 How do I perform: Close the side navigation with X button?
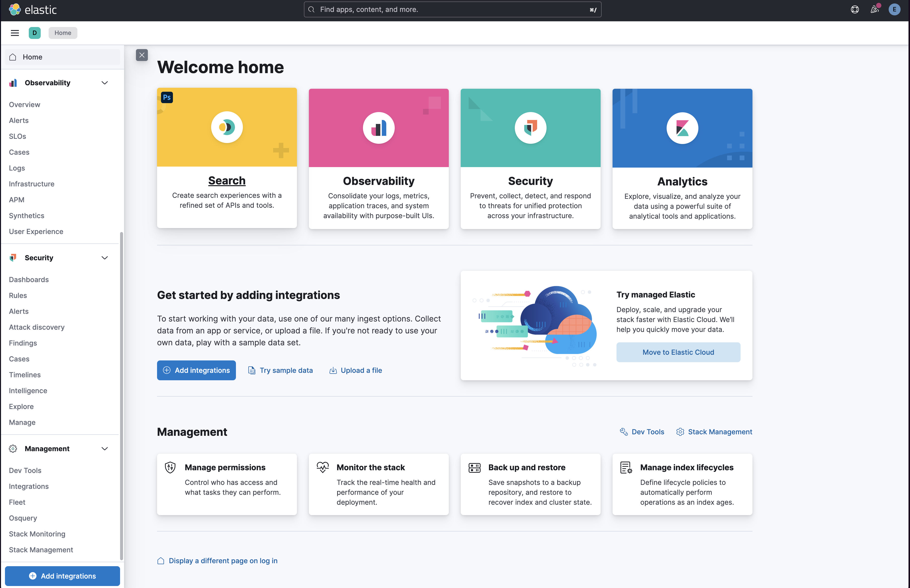point(142,55)
